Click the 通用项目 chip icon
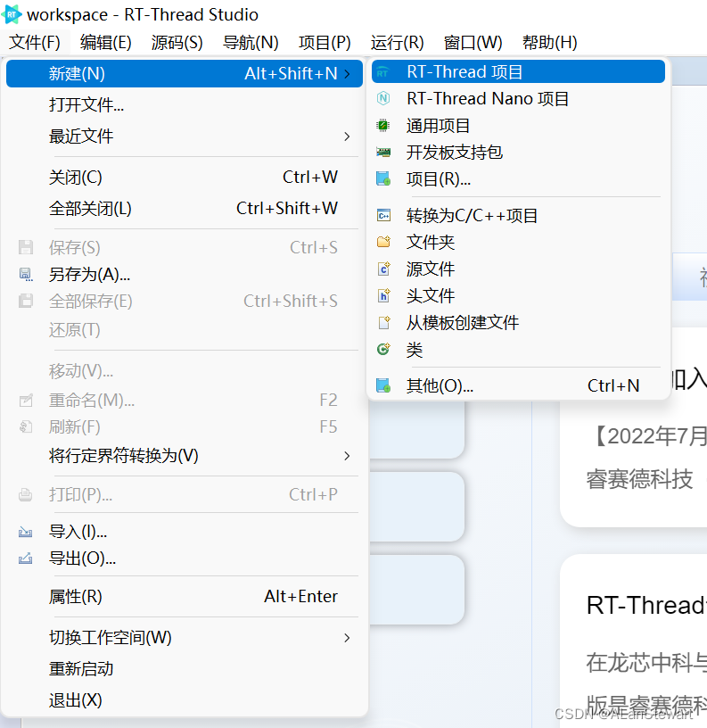 tap(383, 126)
